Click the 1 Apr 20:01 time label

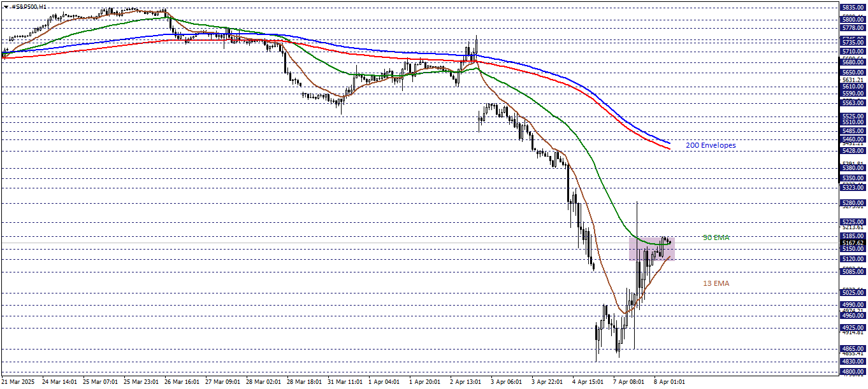click(x=425, y=382)
